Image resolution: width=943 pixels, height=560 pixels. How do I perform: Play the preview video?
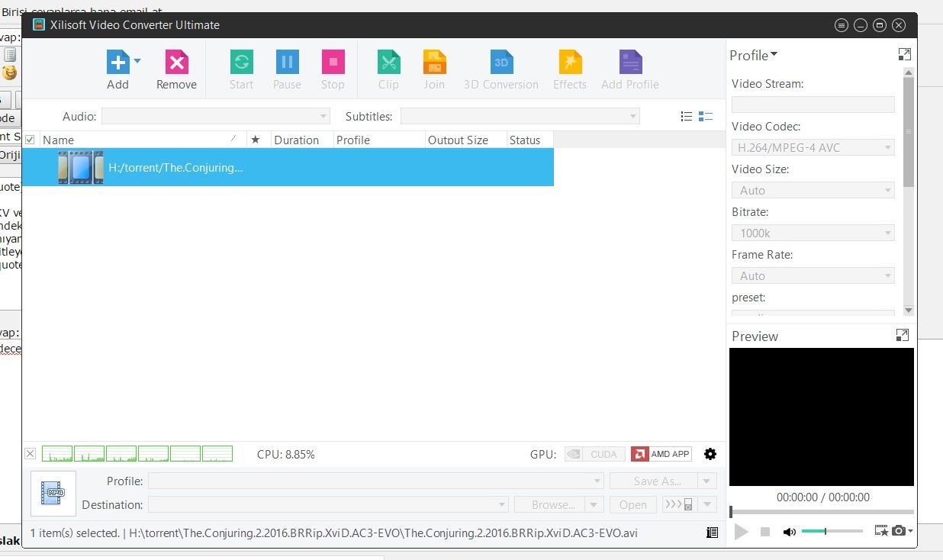click(741, 532)
